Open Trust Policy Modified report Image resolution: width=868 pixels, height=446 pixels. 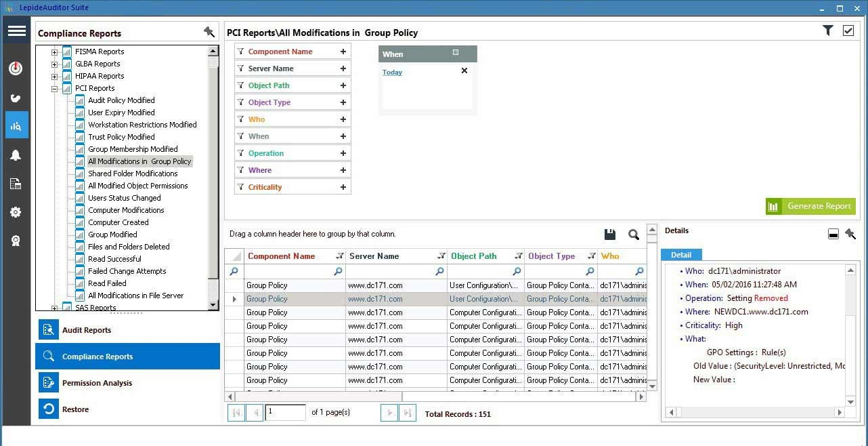pos(121,137)
